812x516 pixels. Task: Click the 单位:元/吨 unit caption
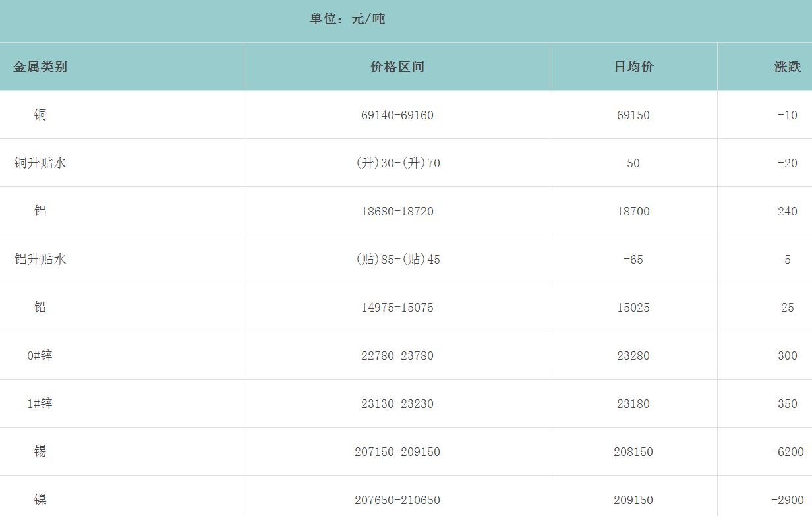pyautogui.click(x=347, y=18)
